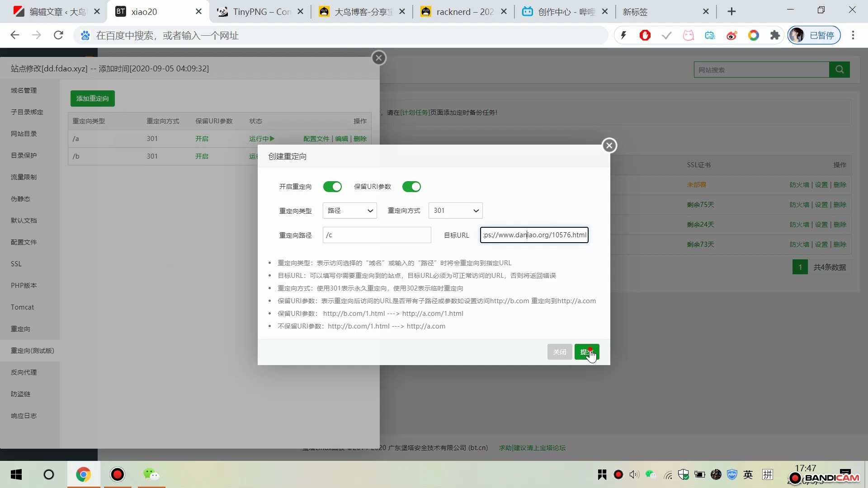This screenshot has height=488, width=868.
Task: Click the WeChat taskbar icon
Action: [151, 474]
